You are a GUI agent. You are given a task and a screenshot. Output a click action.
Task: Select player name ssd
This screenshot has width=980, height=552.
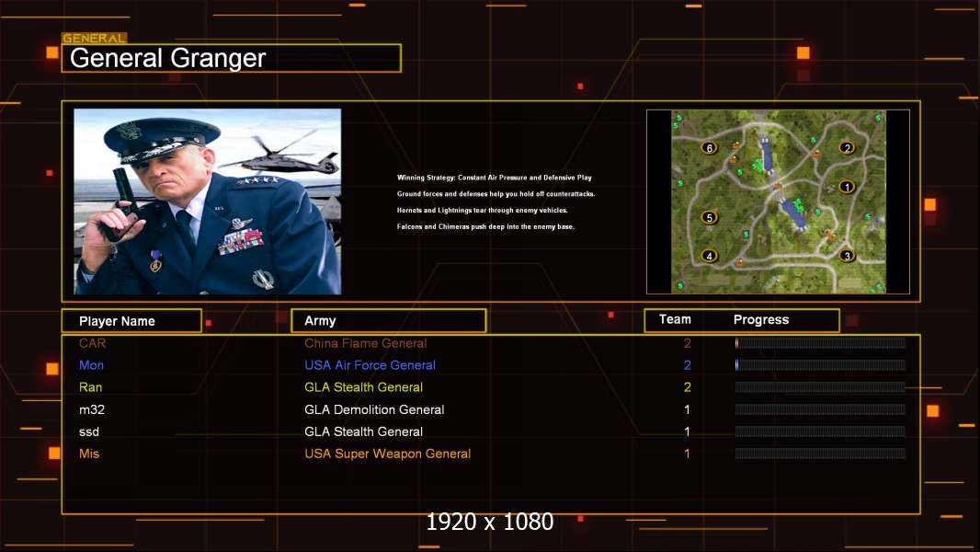[x=89, y=431]
